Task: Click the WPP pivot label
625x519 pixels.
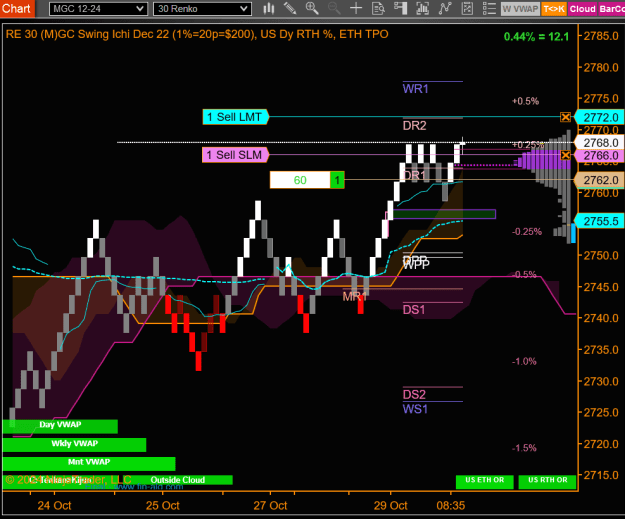Action: [x=416, y=264]
